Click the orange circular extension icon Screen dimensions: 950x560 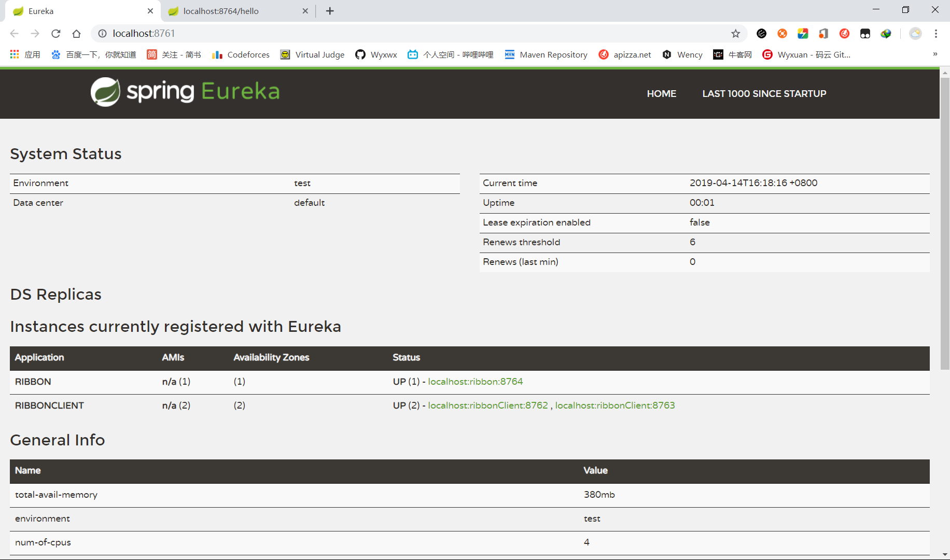point(782,34)
